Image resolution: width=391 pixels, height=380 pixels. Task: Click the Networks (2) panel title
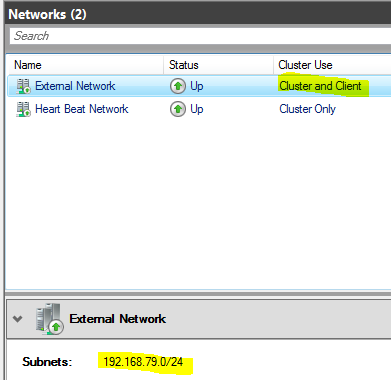coord(47,14)
